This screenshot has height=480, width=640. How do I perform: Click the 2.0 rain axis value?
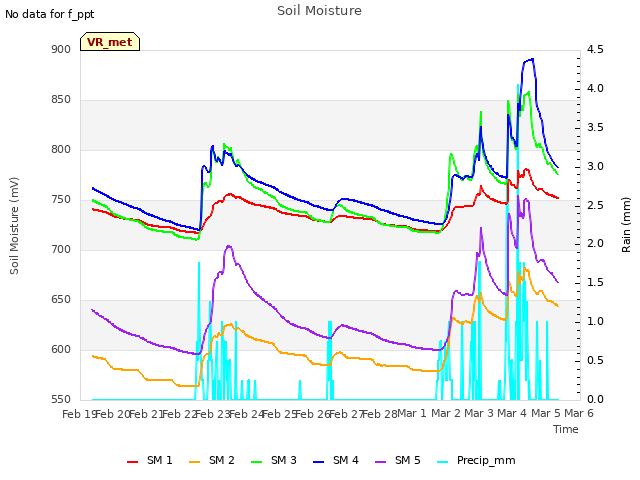click(x=595, y=244)
